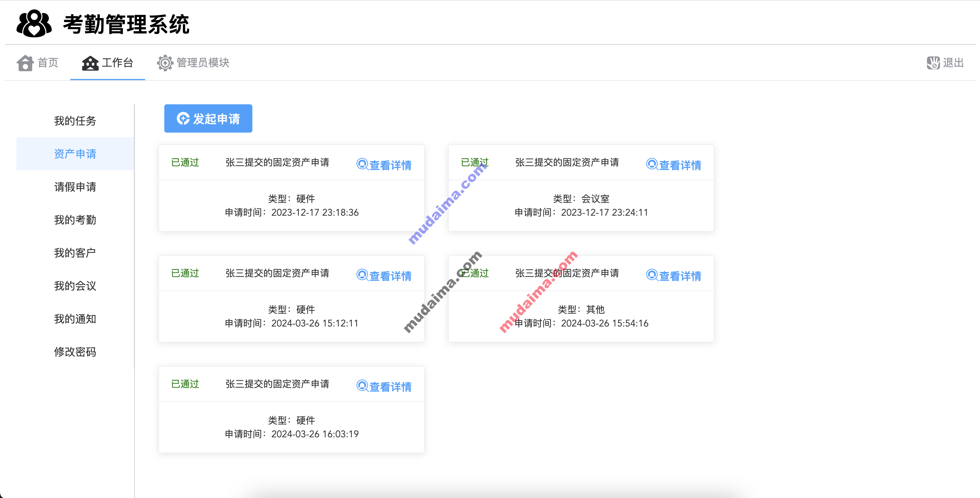Open 我的客户 in the sidebar

[75, 253]
